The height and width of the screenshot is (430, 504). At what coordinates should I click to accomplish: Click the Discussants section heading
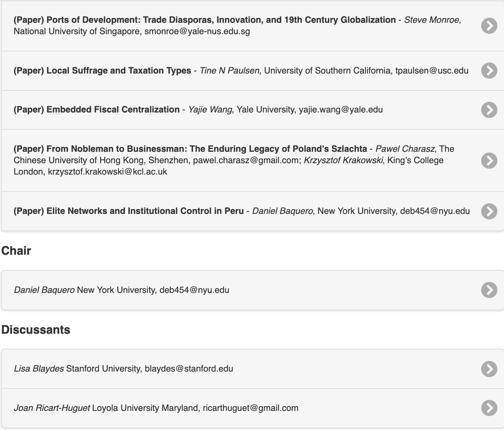pyautogui.click(x=36, y=330)
